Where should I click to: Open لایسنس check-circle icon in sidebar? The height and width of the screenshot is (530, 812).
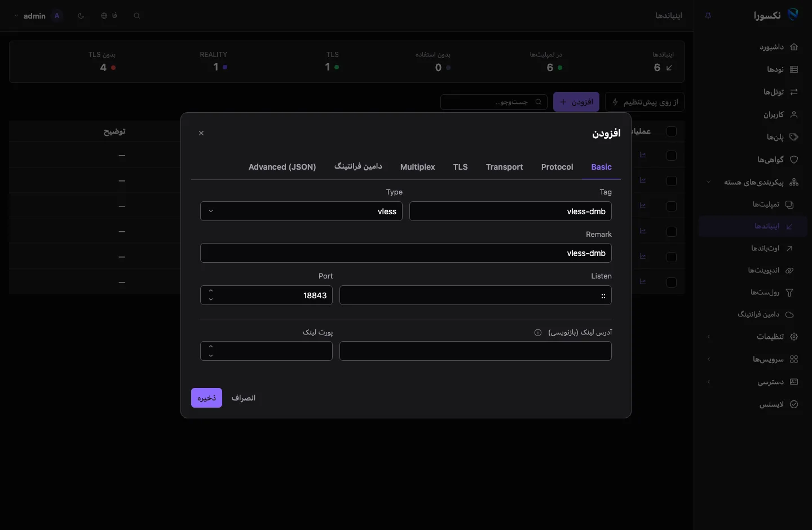pos(794,404)
